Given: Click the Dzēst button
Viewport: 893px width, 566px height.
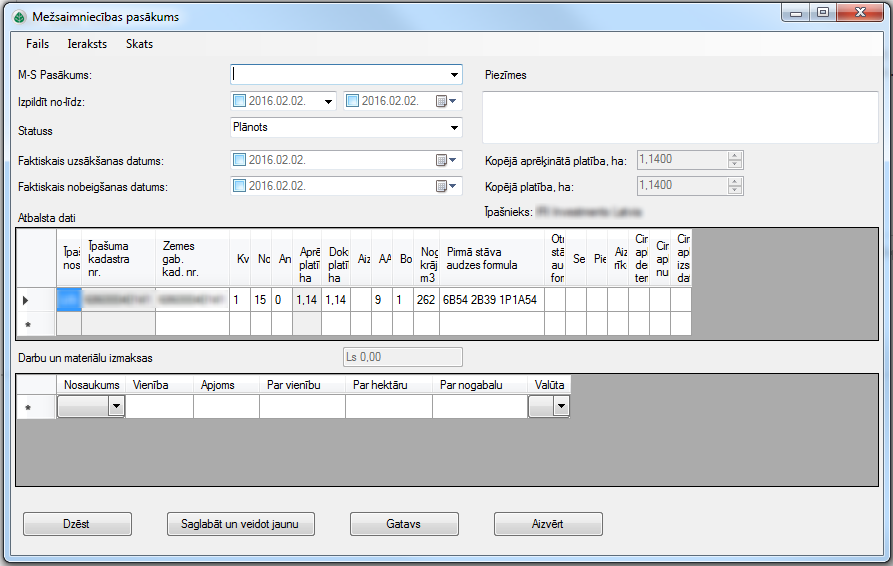Looking at the screenshot, I should click(77, 524).
